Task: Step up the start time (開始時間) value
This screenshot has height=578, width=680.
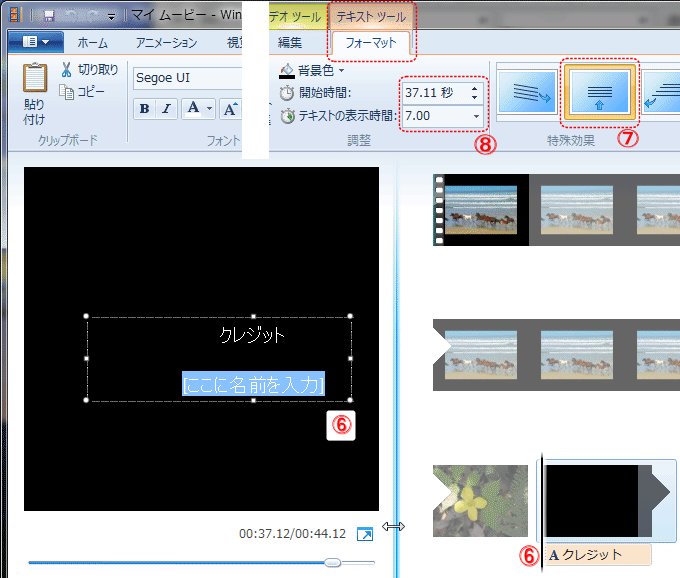Action: 475,87
